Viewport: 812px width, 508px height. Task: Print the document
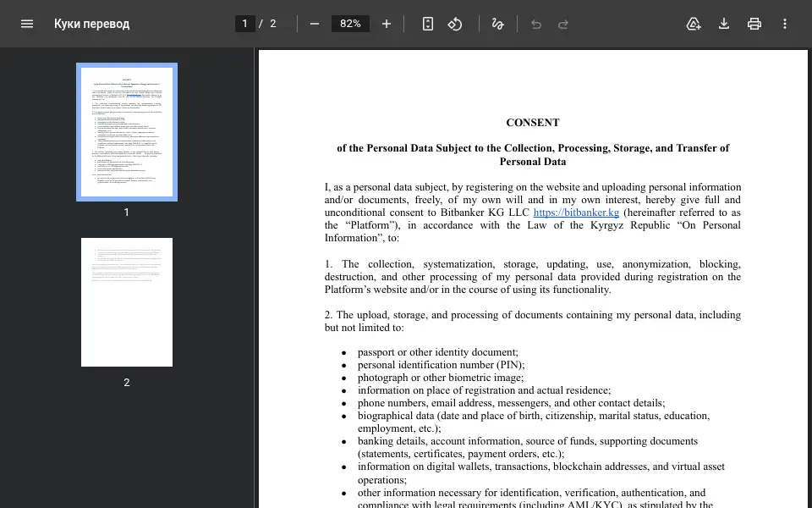(x=754, y=24)
